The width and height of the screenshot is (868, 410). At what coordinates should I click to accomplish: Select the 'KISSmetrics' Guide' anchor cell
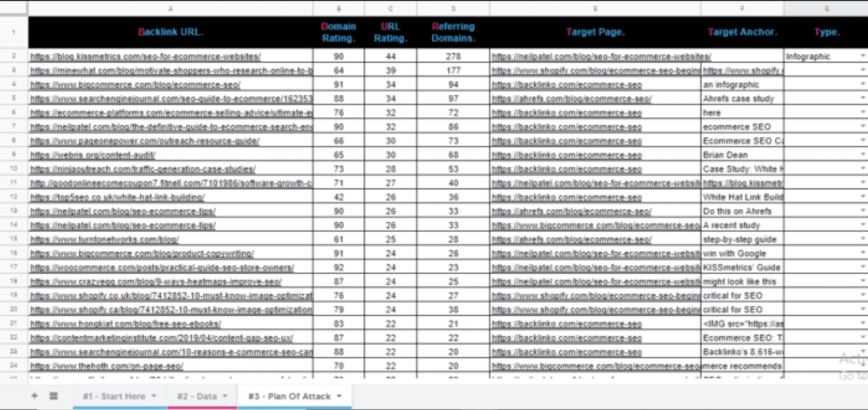(743, 267)
